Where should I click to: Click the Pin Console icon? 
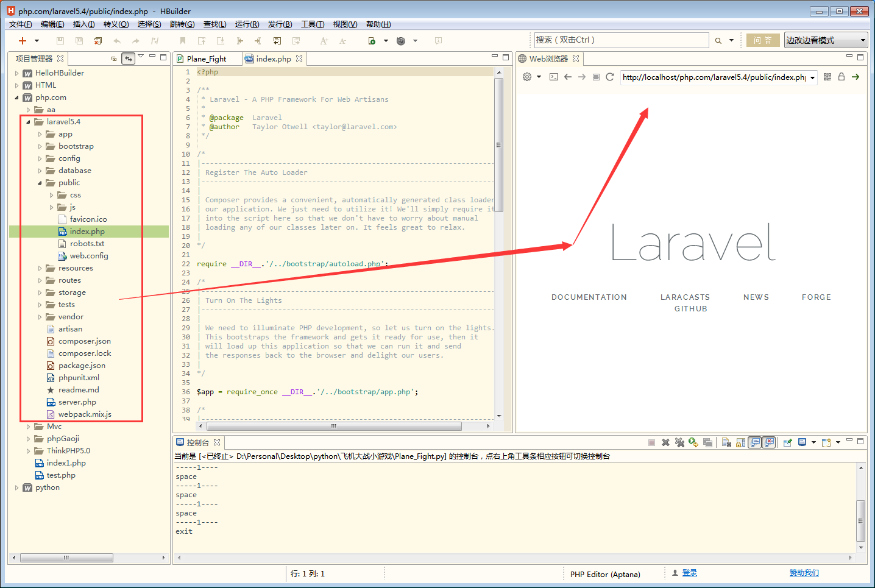[x=788, y=442]
